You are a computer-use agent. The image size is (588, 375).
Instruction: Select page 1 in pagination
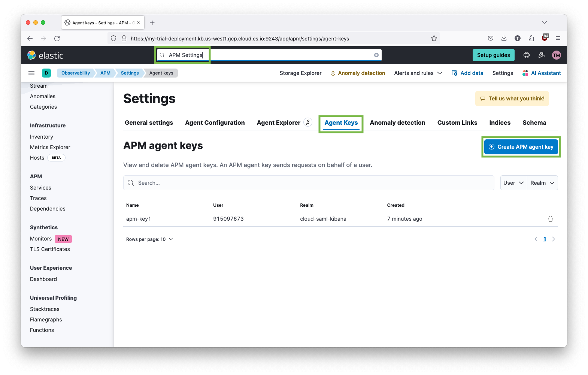click(x=545, y=239)
